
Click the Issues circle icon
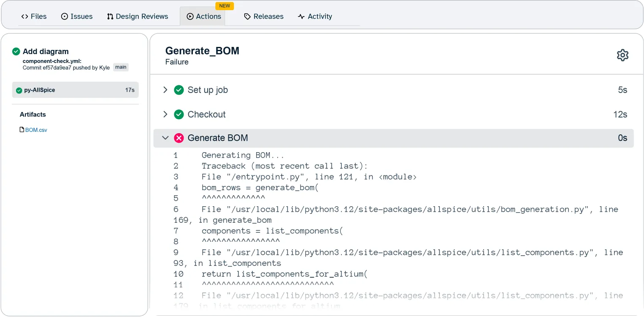point(65,16)
